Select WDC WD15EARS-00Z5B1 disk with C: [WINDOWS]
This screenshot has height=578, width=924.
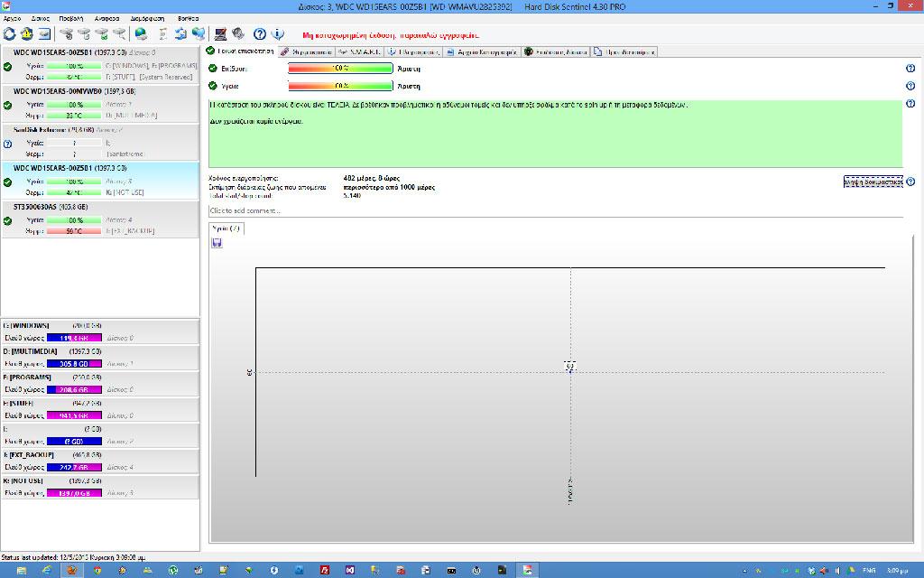tap(100, 64)
